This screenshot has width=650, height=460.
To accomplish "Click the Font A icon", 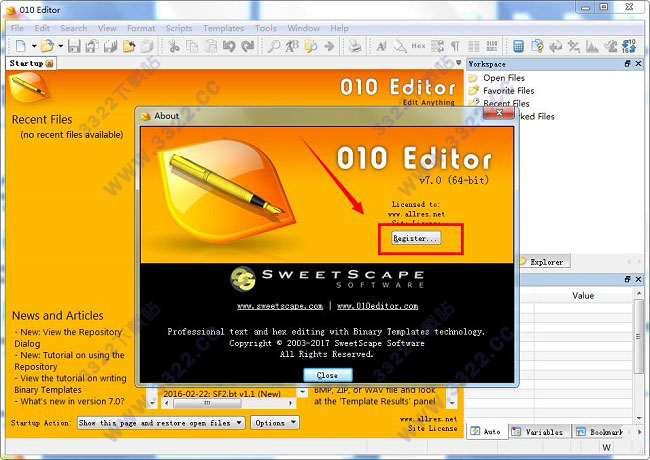I will (x=381, y=46).
